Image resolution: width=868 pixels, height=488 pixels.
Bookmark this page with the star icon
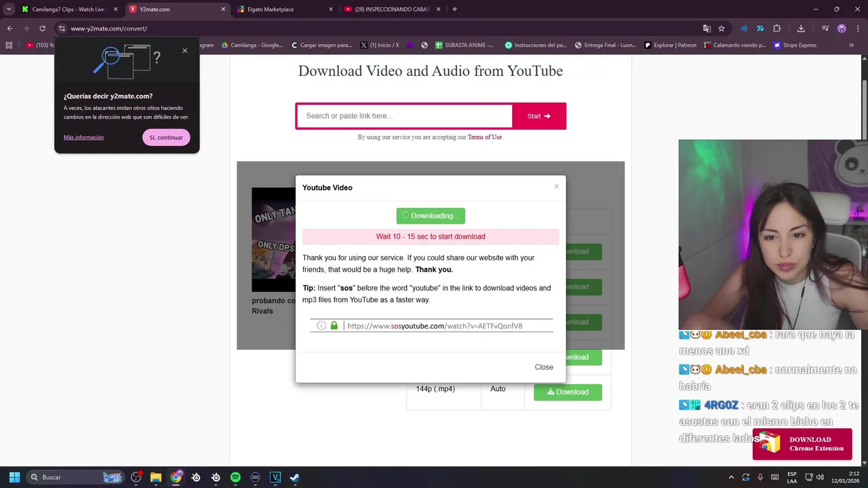722,28
